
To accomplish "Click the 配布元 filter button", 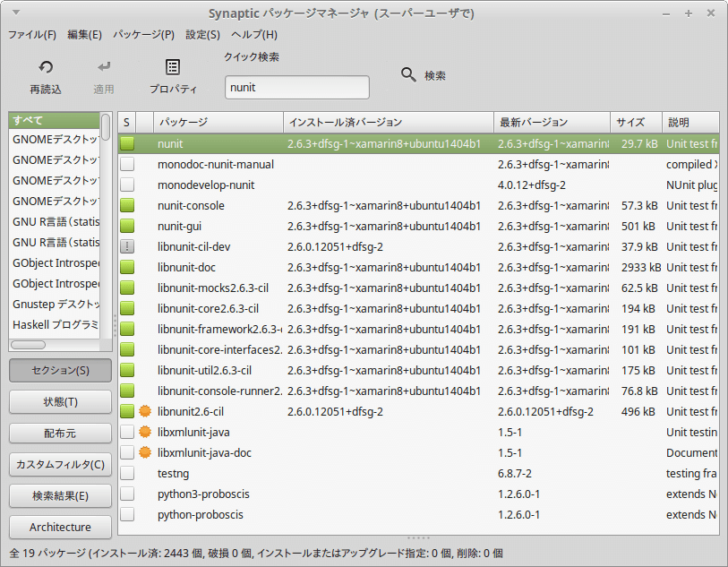I will point(60,434).
